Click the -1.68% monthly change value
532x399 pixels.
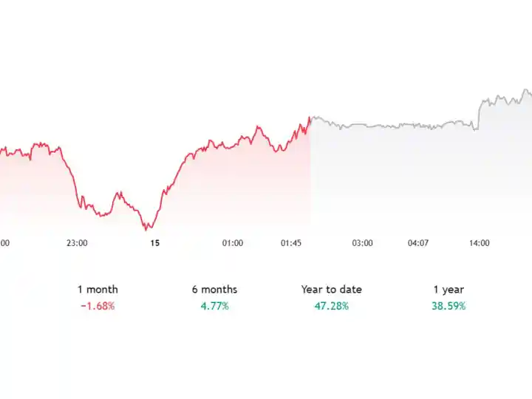pos(98,306)
